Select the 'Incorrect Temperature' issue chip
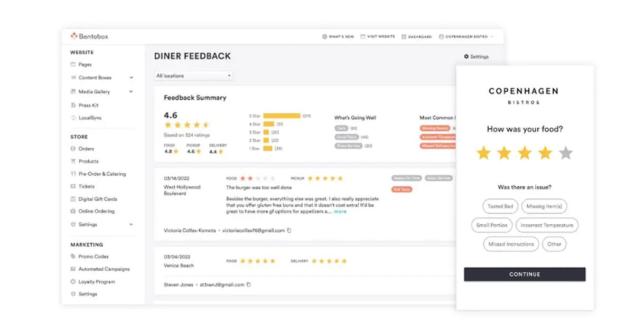Viewport: 644px width, 334px height. [546, 225]
